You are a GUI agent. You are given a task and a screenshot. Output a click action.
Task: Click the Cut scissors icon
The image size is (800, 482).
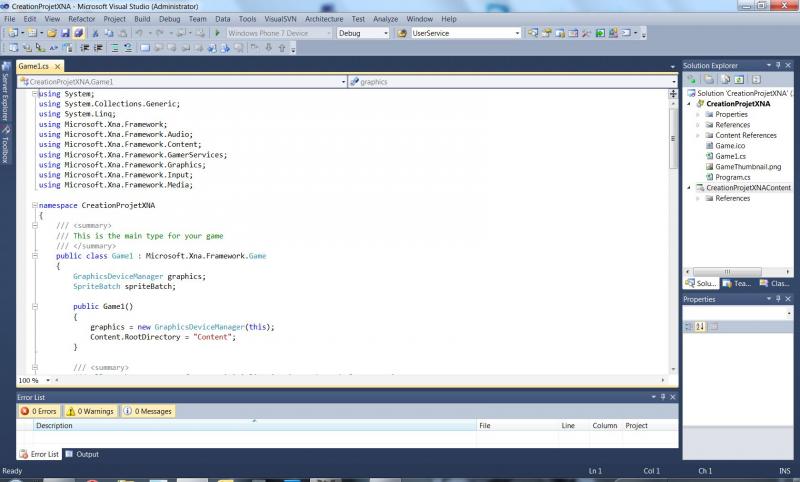click(96, 33)
